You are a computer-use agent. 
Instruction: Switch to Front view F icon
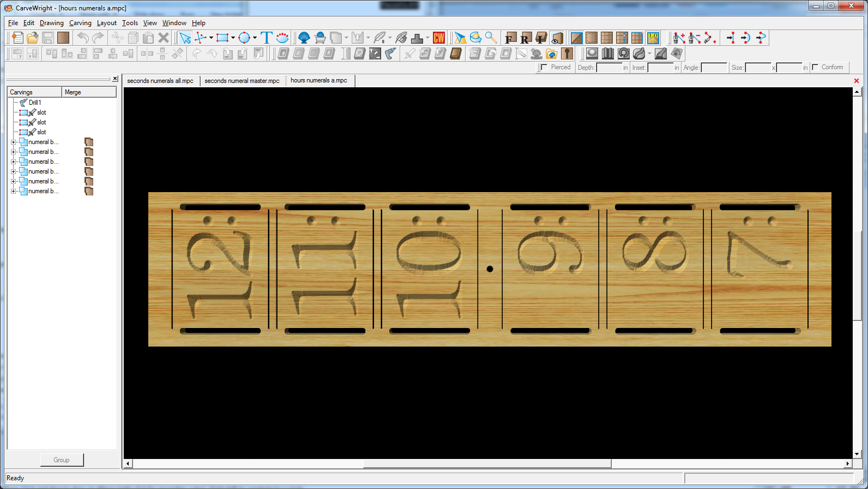(x=510, y=38)
